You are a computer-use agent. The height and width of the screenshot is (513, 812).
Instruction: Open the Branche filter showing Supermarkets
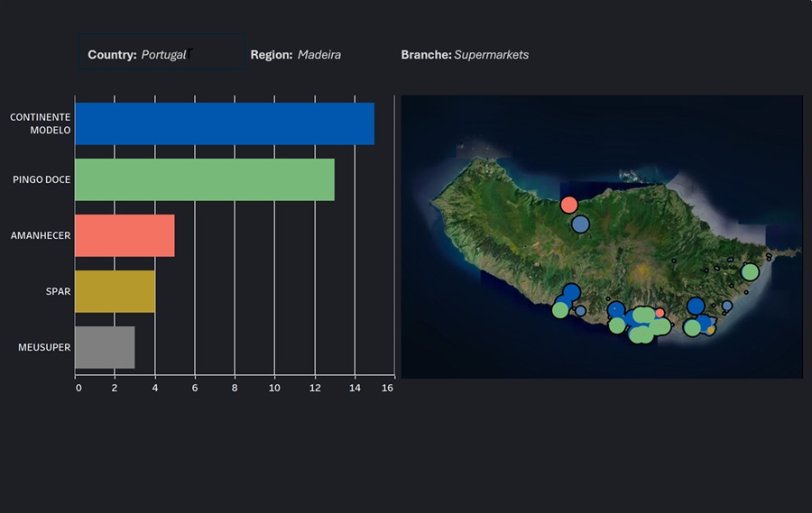[465, 55]
